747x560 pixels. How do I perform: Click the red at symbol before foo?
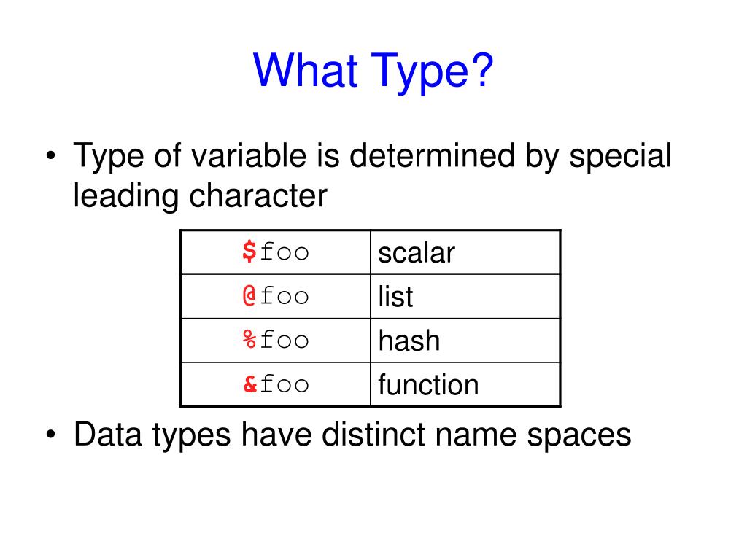pos(249,296)
